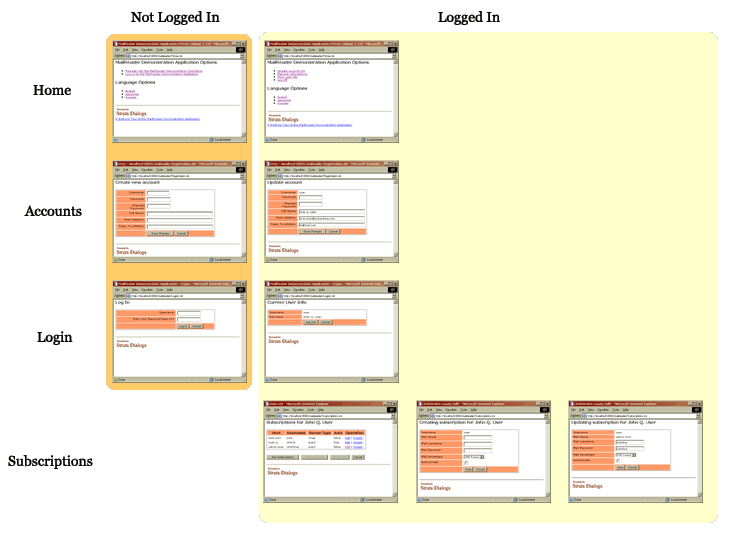Viewport: 730px width, 540px height.
Task: Click address bar page icon in Log In window
Action: click(129, 296)
